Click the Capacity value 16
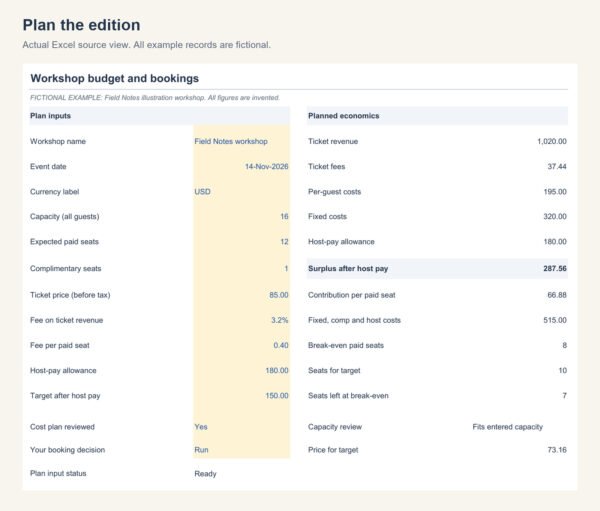 [284, 217]
